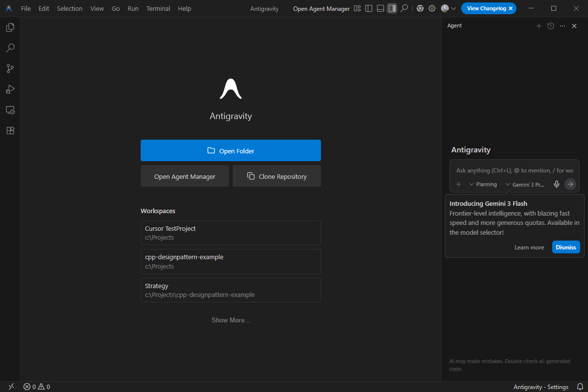
Task: Open the Terminal menu
Action: tap(158, 8)
